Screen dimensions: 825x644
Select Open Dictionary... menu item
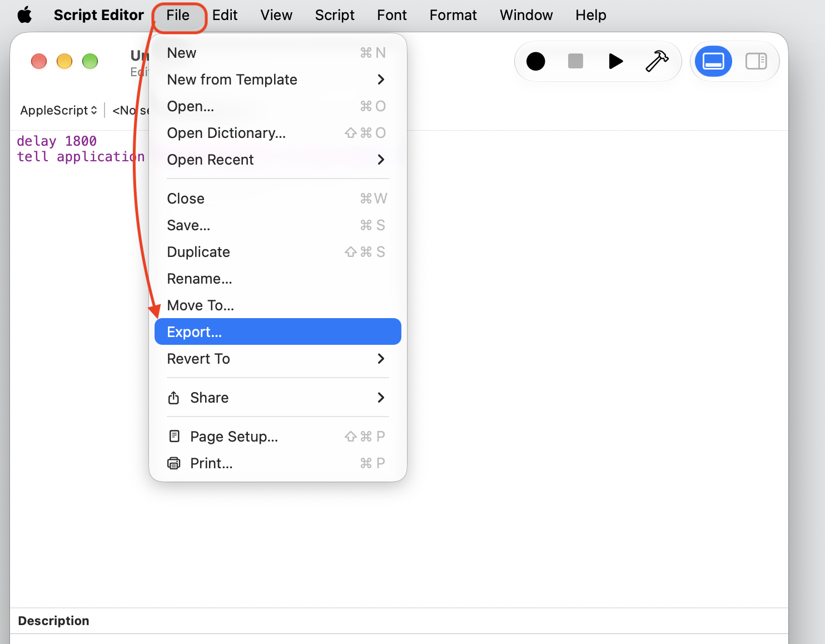278,133
